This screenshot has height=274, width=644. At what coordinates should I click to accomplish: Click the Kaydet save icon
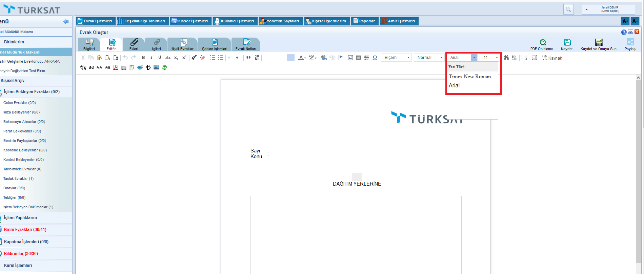[x=567, y=42]
